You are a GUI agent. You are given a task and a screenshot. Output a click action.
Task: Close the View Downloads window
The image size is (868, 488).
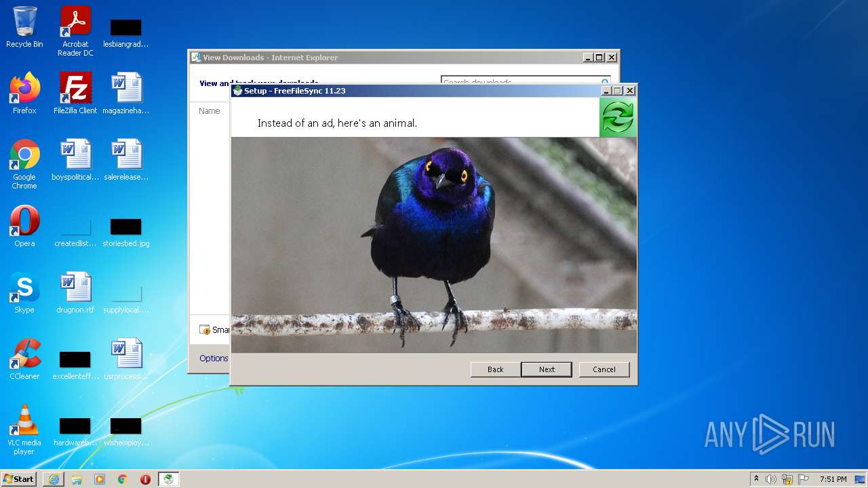612,58
